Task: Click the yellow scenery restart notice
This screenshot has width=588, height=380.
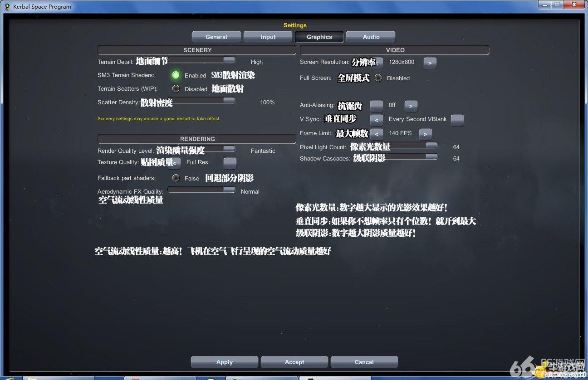Action: 159,119
